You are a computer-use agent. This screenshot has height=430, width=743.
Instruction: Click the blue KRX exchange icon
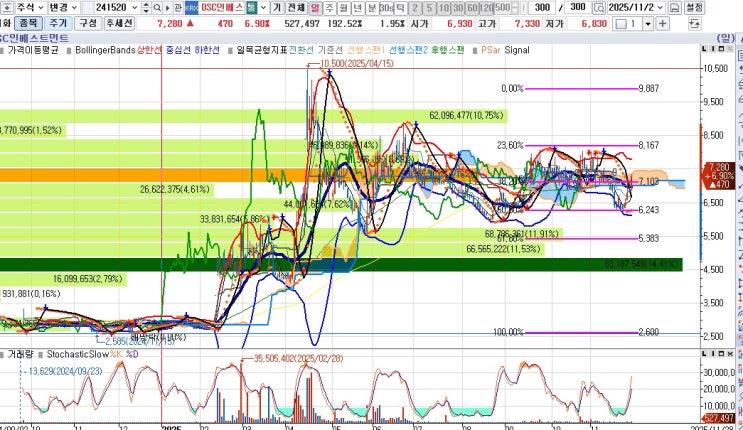[x=191, y=8]
